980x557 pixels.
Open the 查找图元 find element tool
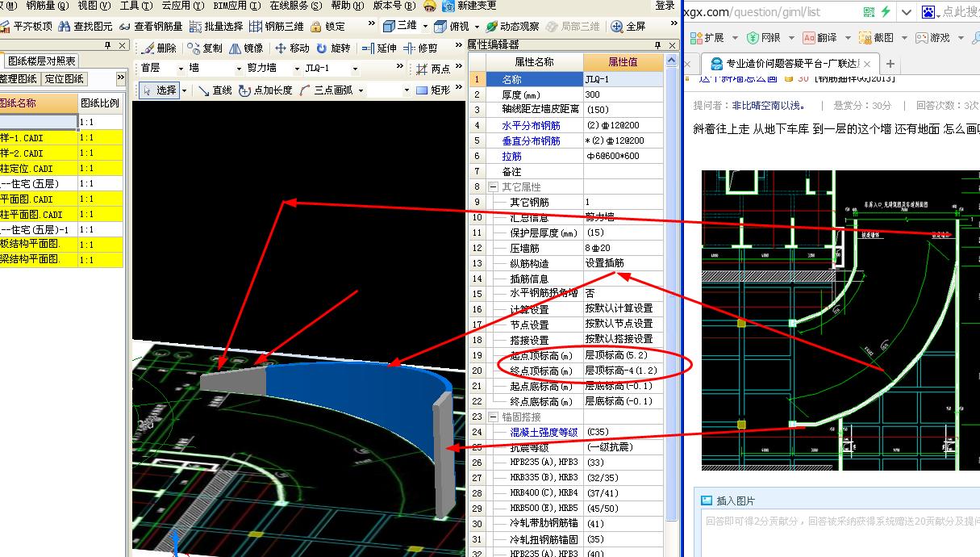tap(85, 27)
